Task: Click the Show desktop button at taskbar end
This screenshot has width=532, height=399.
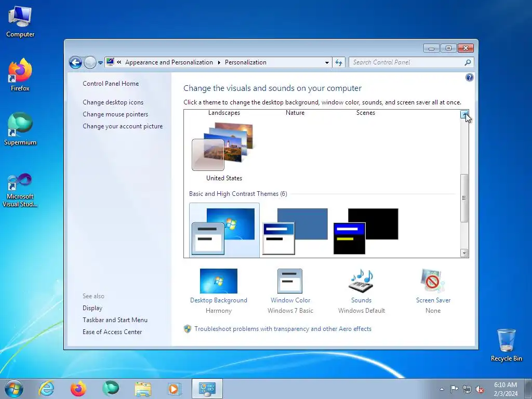Action: tap(528, 389)
